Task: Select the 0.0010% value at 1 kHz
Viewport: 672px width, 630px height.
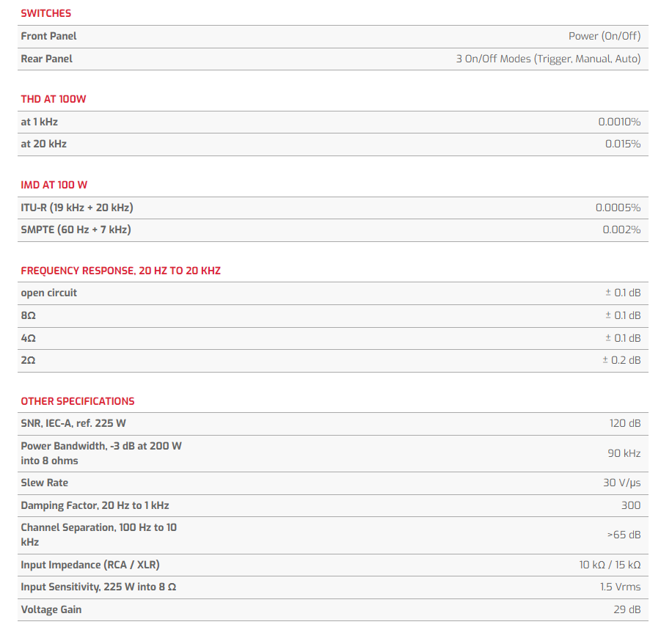Action: (x=619, y=122)
